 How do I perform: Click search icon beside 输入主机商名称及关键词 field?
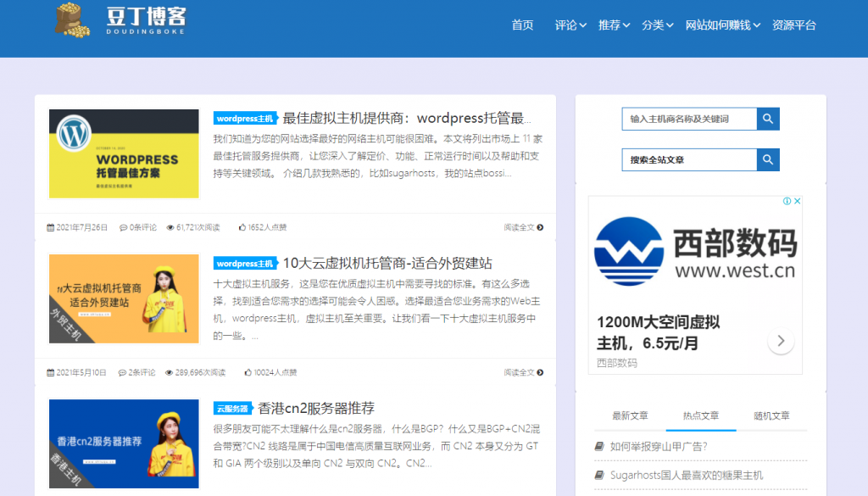[768, 119]
